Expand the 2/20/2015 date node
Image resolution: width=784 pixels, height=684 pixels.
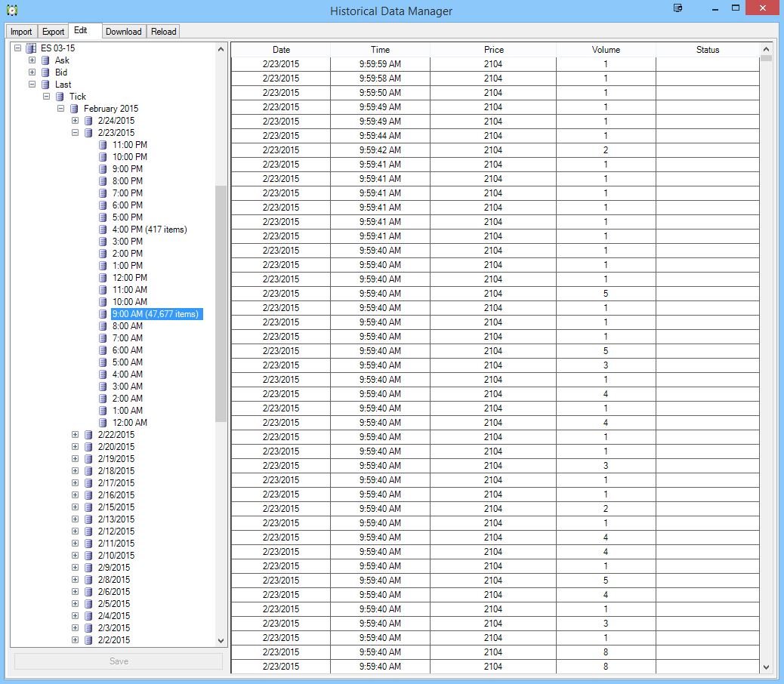[75, 447]
